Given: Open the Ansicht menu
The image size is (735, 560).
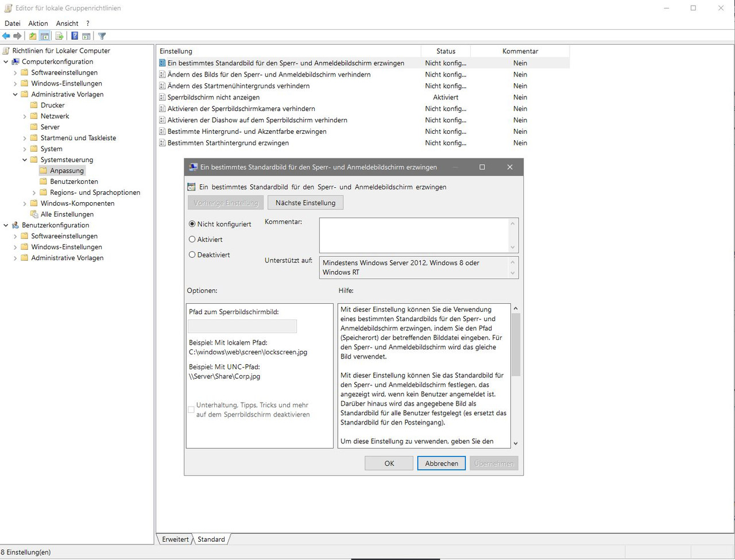Looking at the screenshot, I should 67,24.
